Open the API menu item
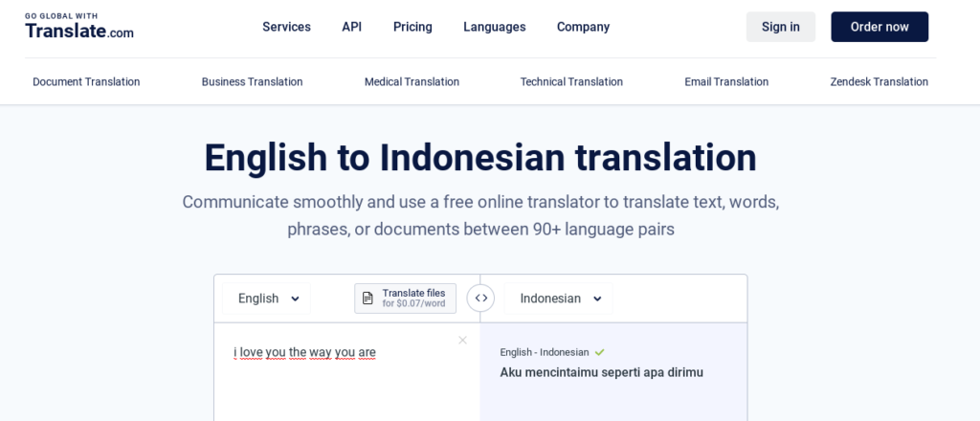Viewport: 980px width, 421px height. [x=352, y=27]
